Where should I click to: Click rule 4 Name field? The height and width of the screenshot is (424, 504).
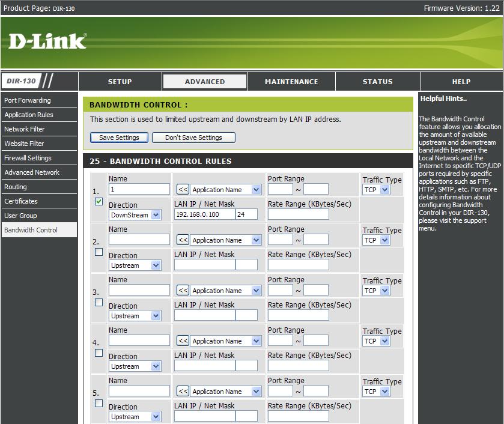coord(139,341)
